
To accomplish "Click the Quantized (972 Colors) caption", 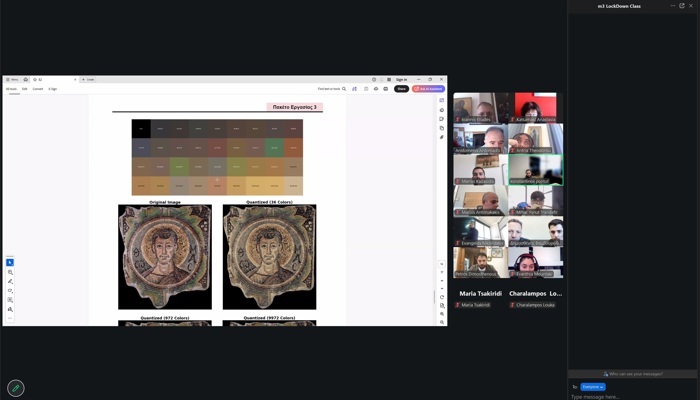I will click(x=165, y=318).
